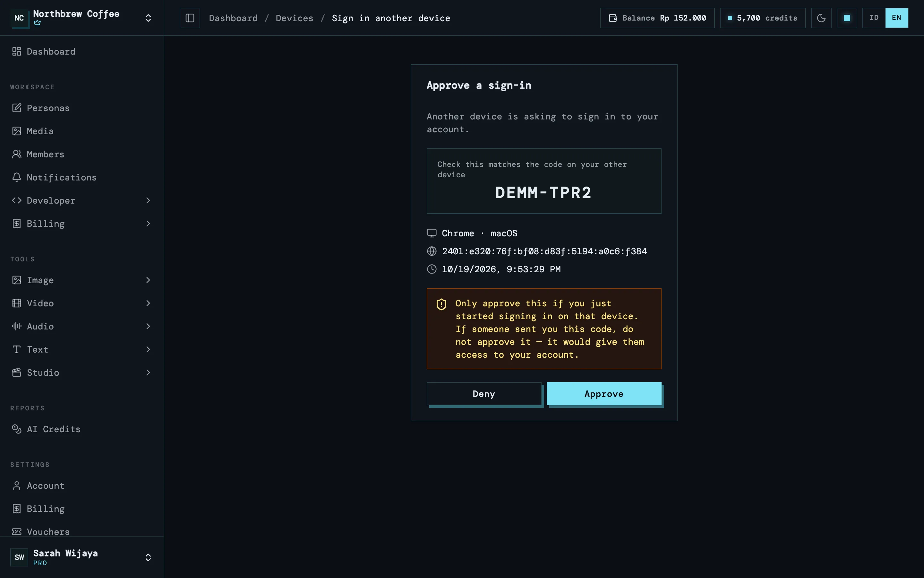Viewport: 924px width, 578px height.
Task: Expand the Image tools chevron
Action: coord(148,280)
